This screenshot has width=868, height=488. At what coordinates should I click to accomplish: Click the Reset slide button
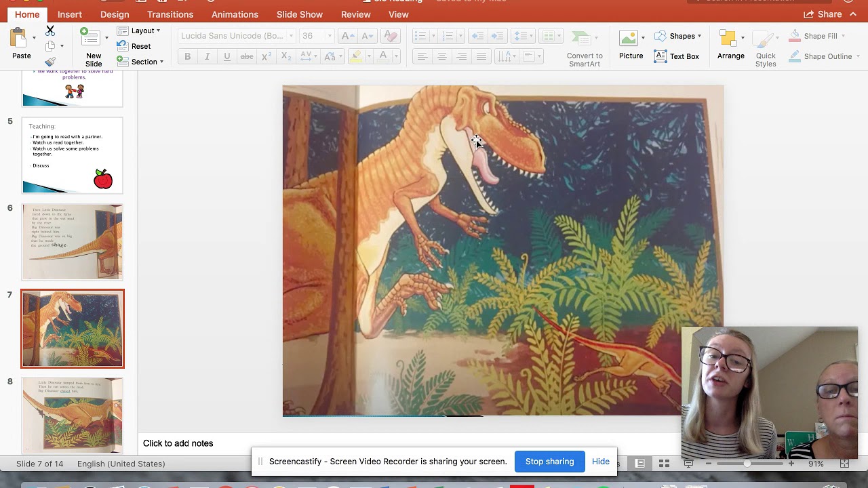point(134,46)
